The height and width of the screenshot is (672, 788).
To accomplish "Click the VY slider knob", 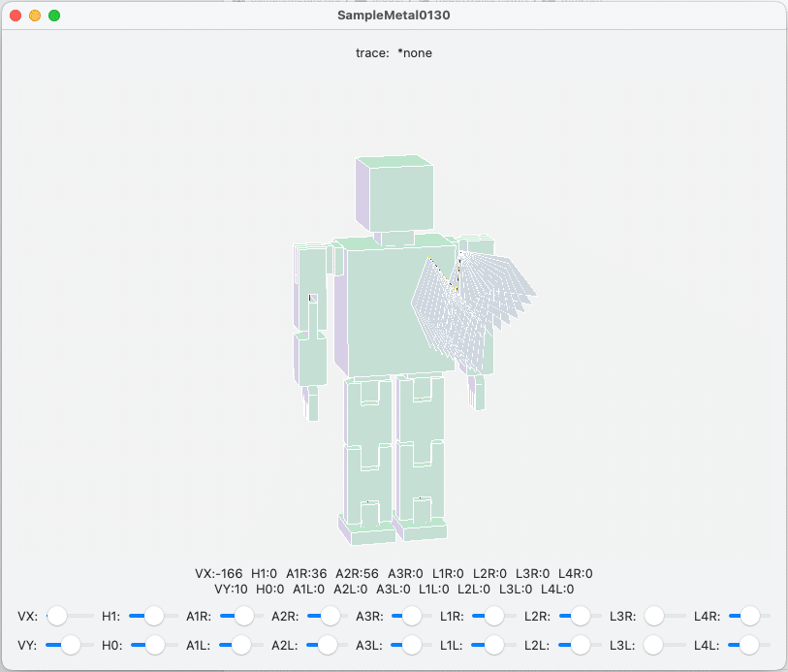I will [x=70, y=644].
